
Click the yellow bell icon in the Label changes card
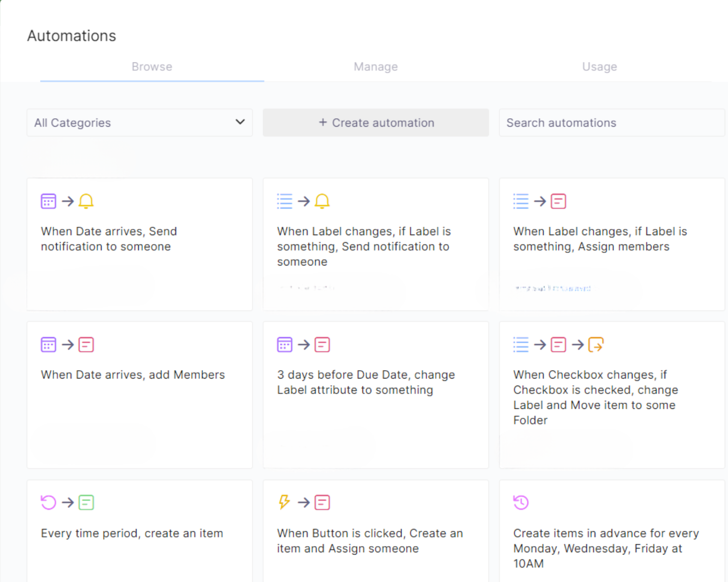coord(322,201)
